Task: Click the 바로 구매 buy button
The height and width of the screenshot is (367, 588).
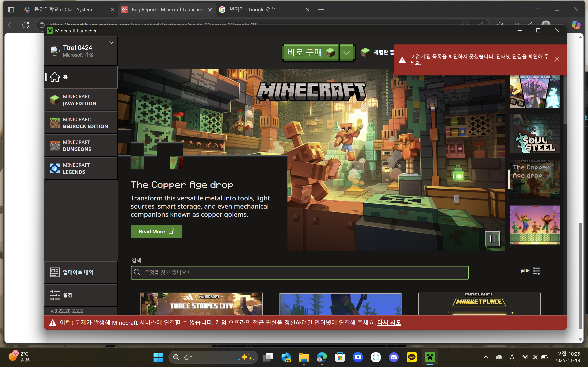Action: coord(311,53)
